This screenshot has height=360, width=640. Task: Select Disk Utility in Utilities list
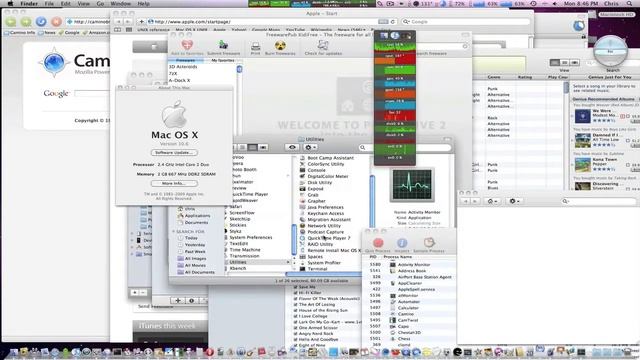pos(320,182)
